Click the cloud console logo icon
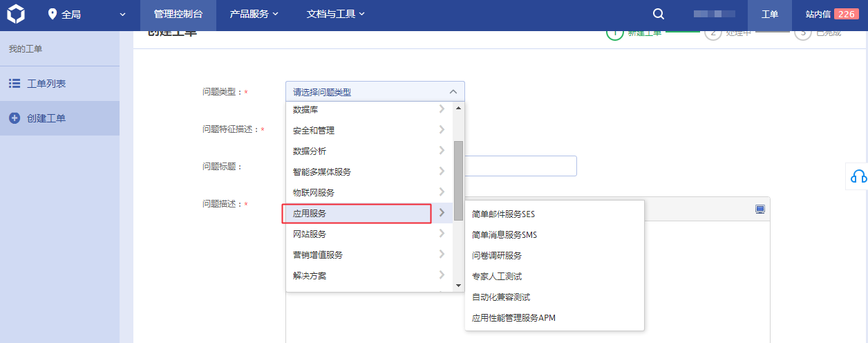 click(x=15, y=15)
